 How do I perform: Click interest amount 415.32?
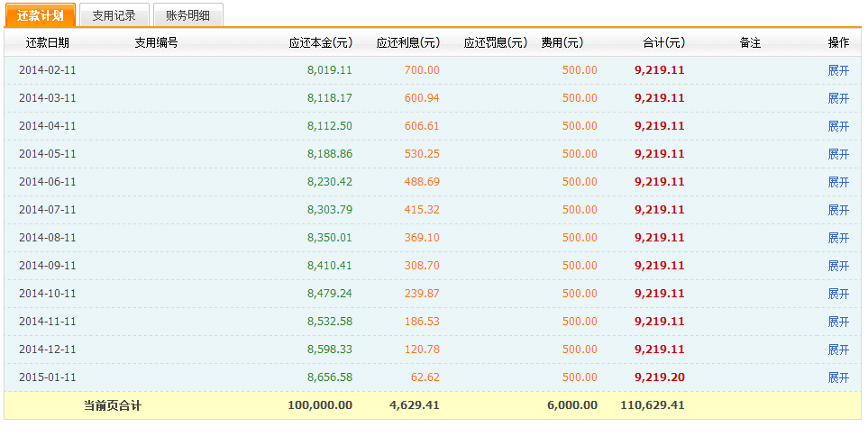pos(422,210)
